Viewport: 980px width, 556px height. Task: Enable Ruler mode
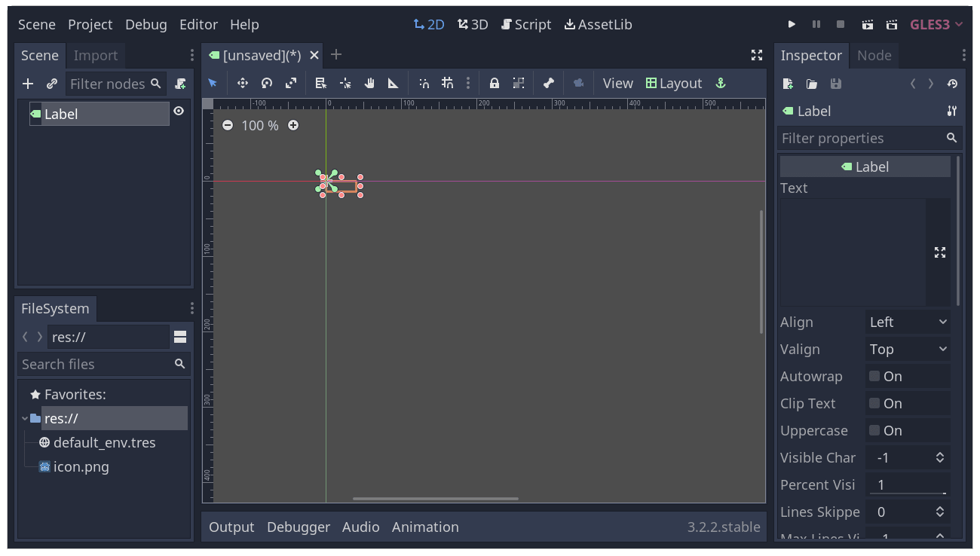393,83
